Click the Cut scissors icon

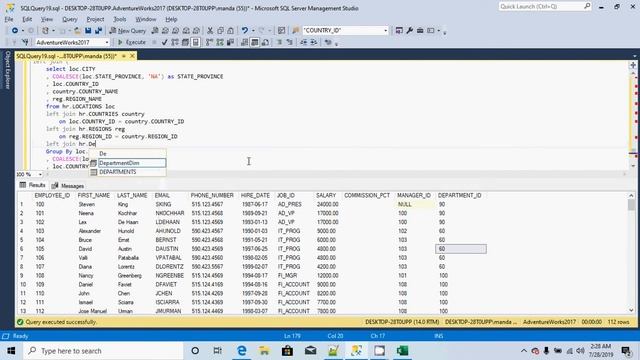210,31
